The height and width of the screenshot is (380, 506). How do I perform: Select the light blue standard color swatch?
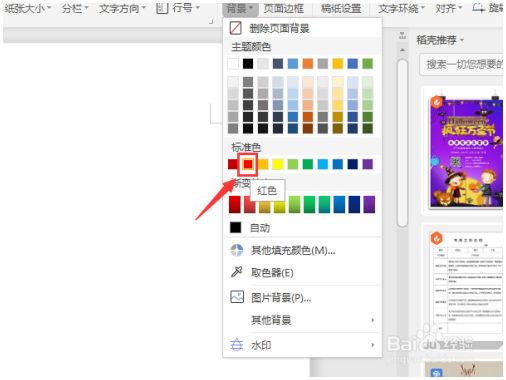click(x=323, y=164)
